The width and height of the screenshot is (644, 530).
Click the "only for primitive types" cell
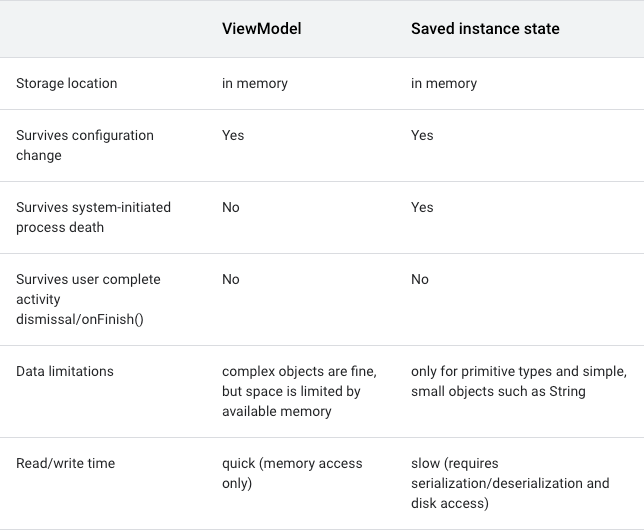point(518,381)
